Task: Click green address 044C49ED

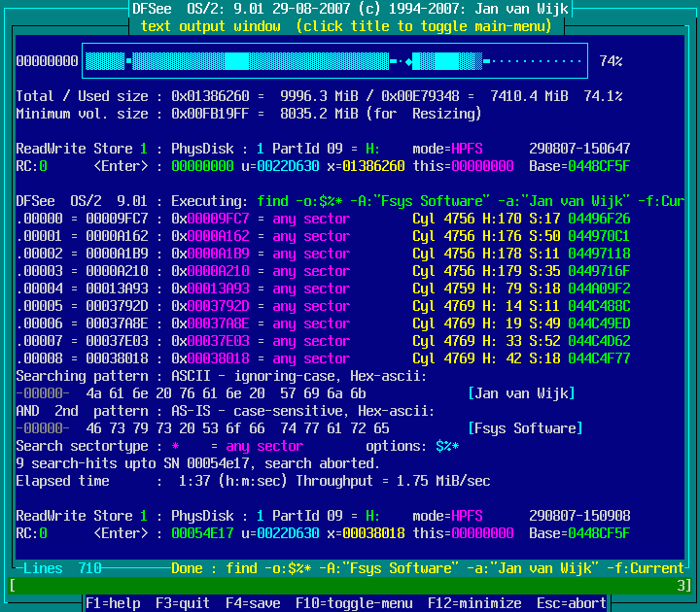Action: (x=599, y=323)
